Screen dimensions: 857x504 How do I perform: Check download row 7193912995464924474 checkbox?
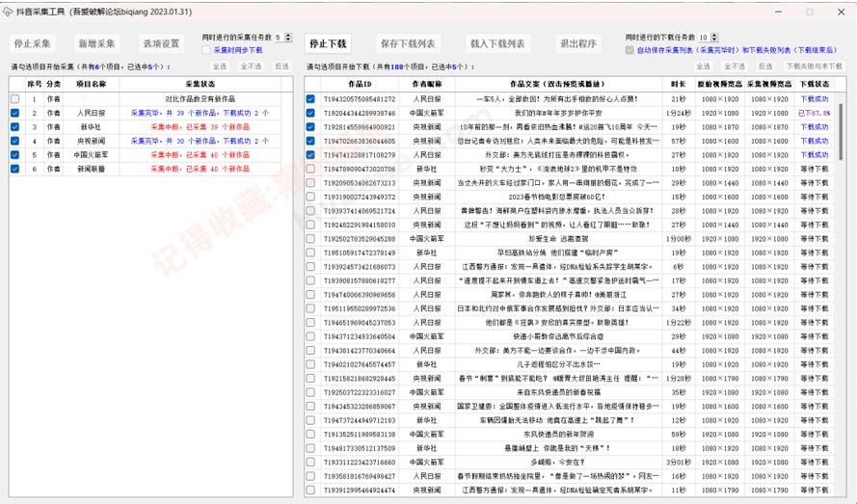pos(310,490)
